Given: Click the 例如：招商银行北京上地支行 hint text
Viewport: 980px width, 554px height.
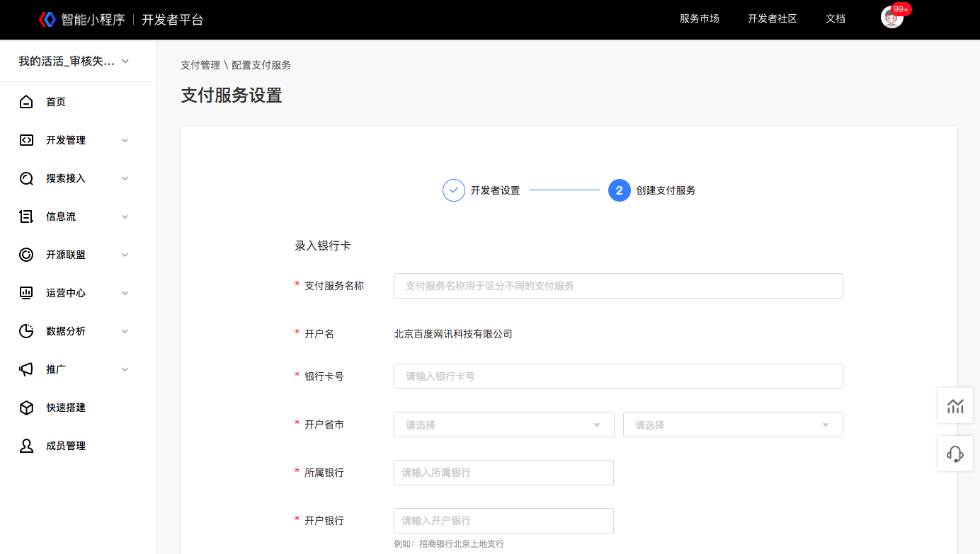Looking at the screenshot, I should pos(449,544).
